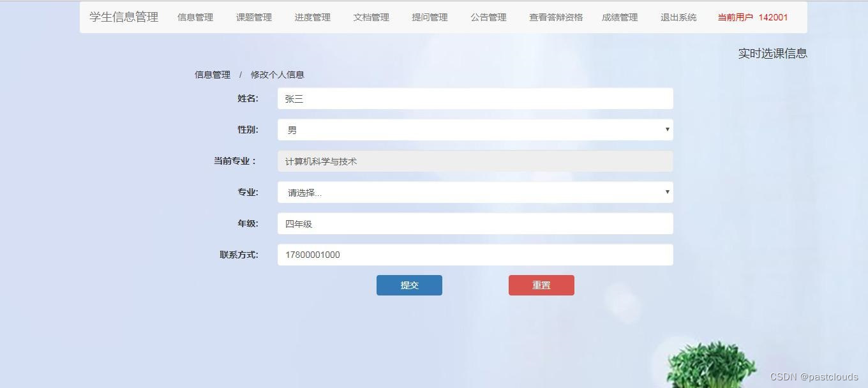Open the 进度管理 menu item
This screenshot has width=868, height=388.
(312, 17)
